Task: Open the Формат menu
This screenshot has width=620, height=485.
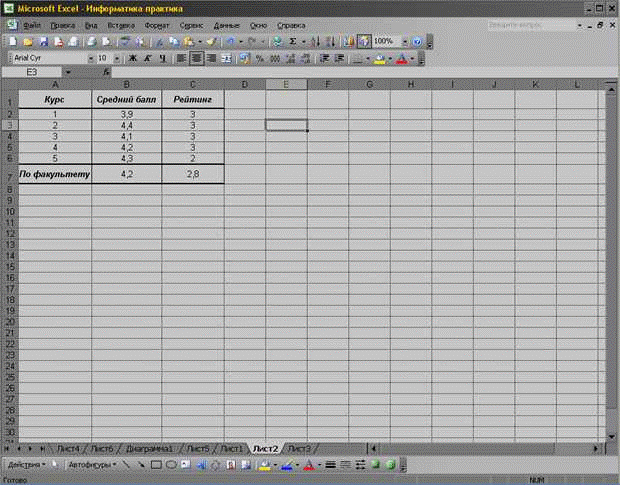Action: click(x=156, y=24)
